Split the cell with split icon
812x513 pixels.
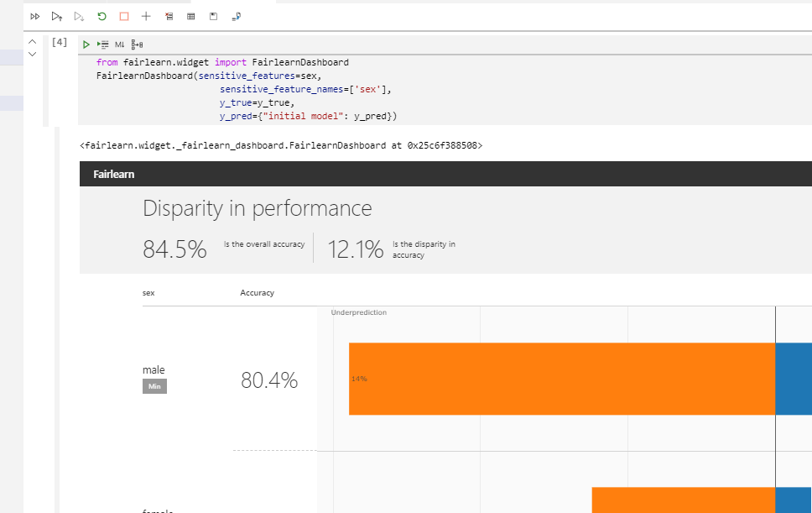tap(137, 44)
